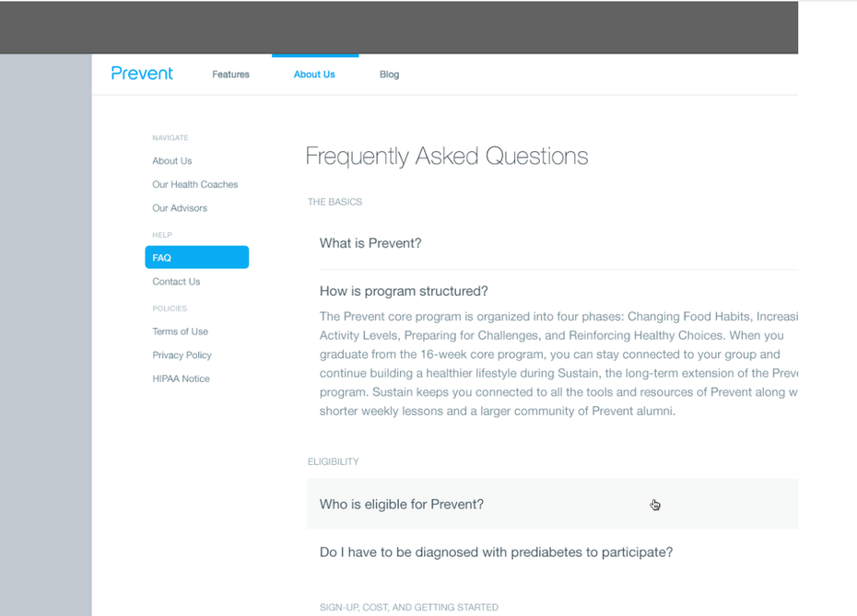857x616 pixels.
Task: Open Our Health Coaches page
Action: click(195, 184)
